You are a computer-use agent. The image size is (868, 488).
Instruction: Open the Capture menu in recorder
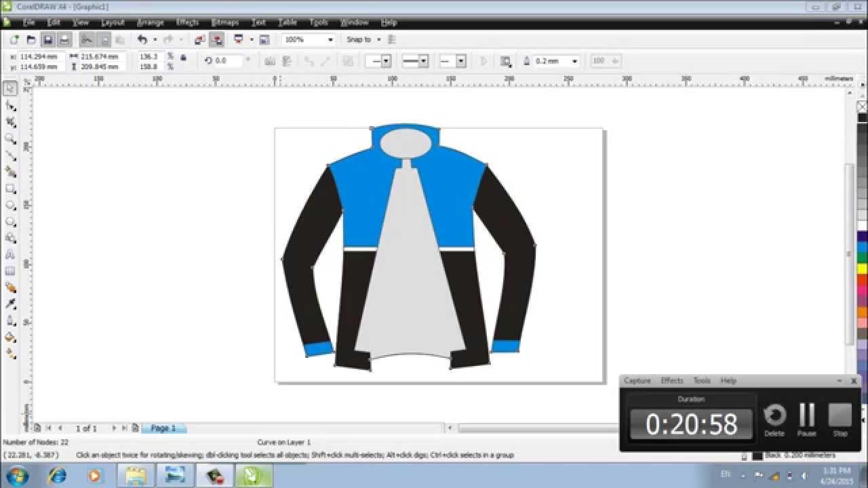pyautogui.click(x=637, y=381)
